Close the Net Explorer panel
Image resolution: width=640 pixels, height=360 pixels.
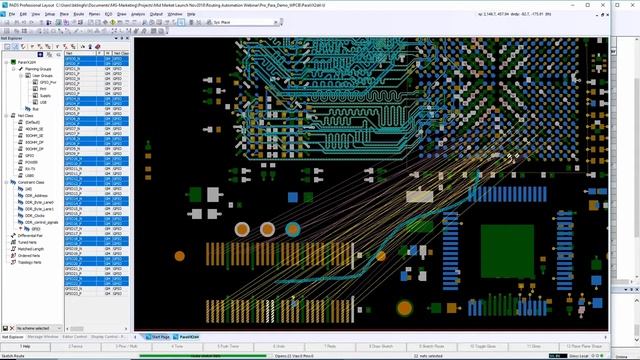pyautogui.click(x=127, y=38)
